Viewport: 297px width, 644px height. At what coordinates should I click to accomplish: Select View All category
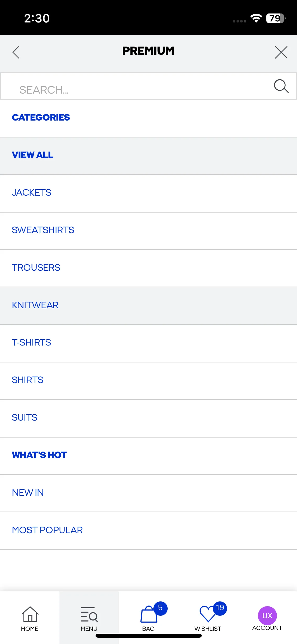tap(148, 156)
